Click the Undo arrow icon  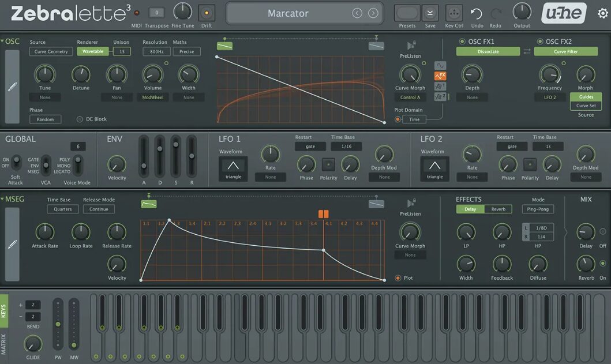(x=476, y=13)
